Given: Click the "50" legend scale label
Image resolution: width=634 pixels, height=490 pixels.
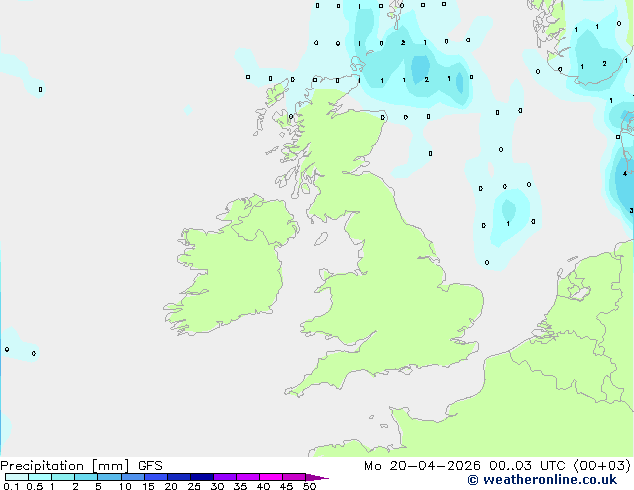Looking at the screenshot, I should click(x=309, y=486).
